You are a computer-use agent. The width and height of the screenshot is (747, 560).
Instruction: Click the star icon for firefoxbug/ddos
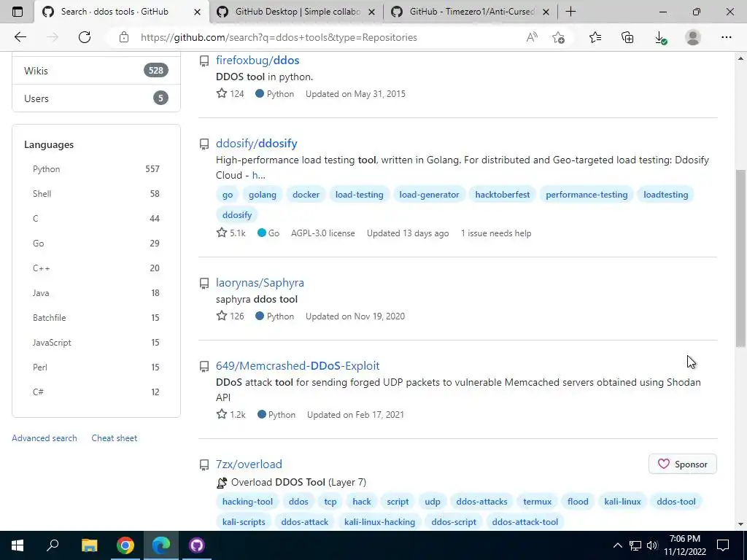coord(222,93)
